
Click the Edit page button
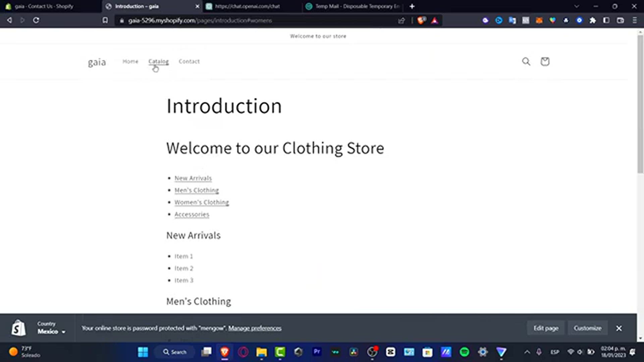pos(546,328)
